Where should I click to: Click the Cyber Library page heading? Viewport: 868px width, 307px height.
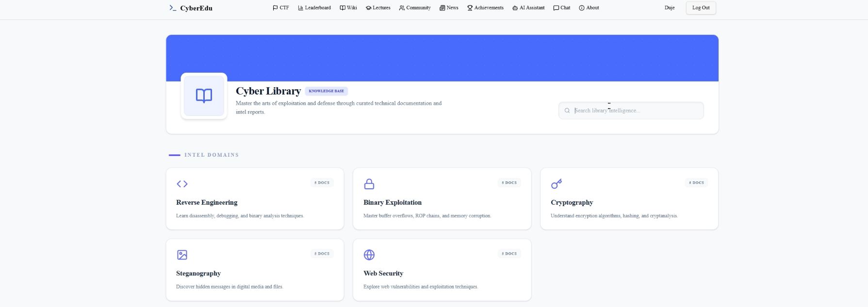(268, 91)
